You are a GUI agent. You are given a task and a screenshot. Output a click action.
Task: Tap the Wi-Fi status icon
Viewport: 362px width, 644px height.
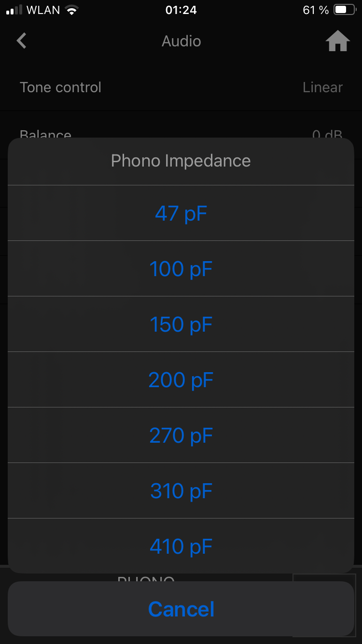coord(72,10)
